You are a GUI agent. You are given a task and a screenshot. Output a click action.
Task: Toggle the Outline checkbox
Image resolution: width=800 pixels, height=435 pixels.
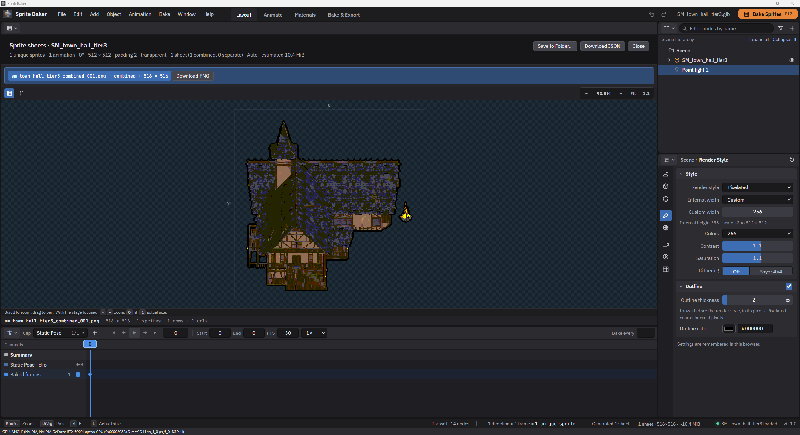(x=789, y=287)
